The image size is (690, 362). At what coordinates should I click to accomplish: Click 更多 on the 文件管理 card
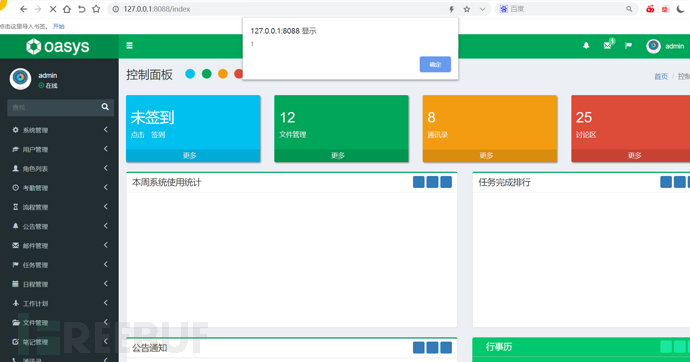(x=338, y=155)
